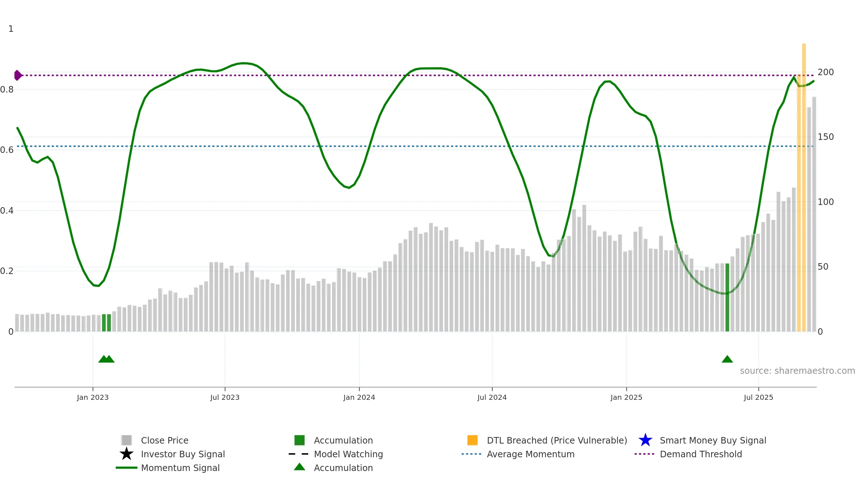
Task: Click the blue Smart Money Buy star
Action: 645,440
